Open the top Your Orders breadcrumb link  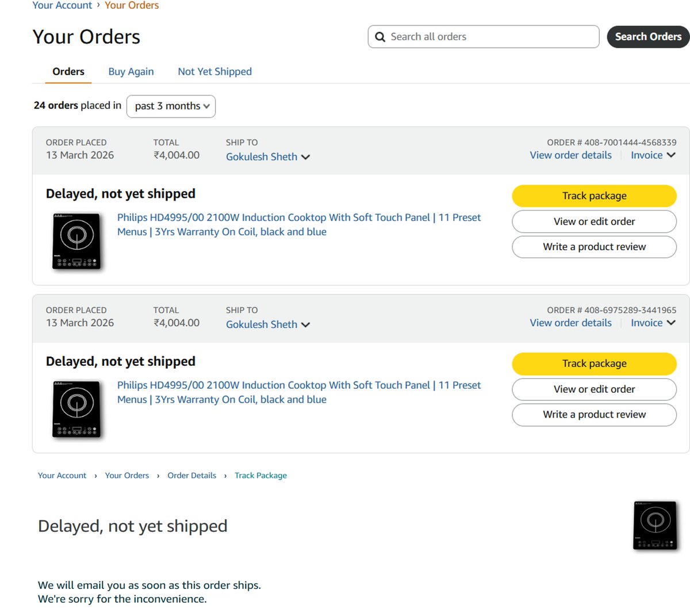tap(132, 5)
